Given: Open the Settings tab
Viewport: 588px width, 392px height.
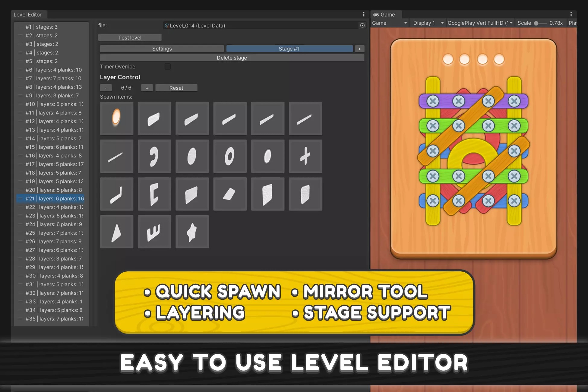Looking at the screenshot, I should pos(162,49).
